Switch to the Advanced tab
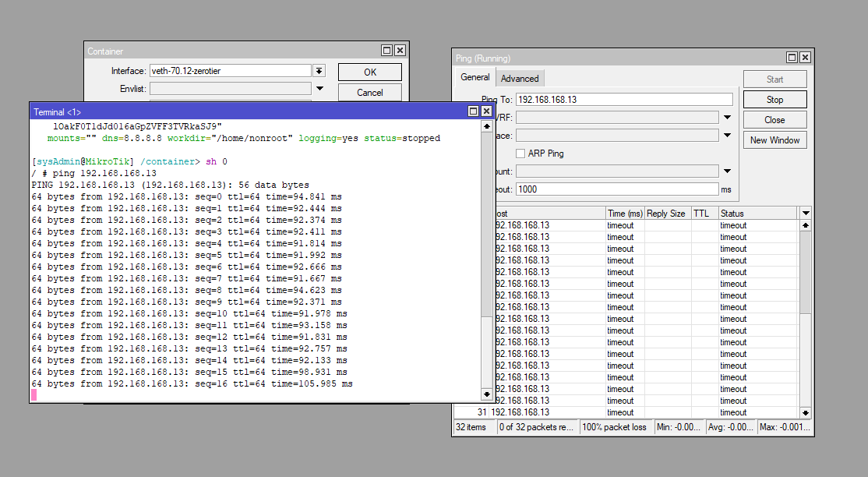The height and width of the screenshot is (477, 868). click(520, 78)
